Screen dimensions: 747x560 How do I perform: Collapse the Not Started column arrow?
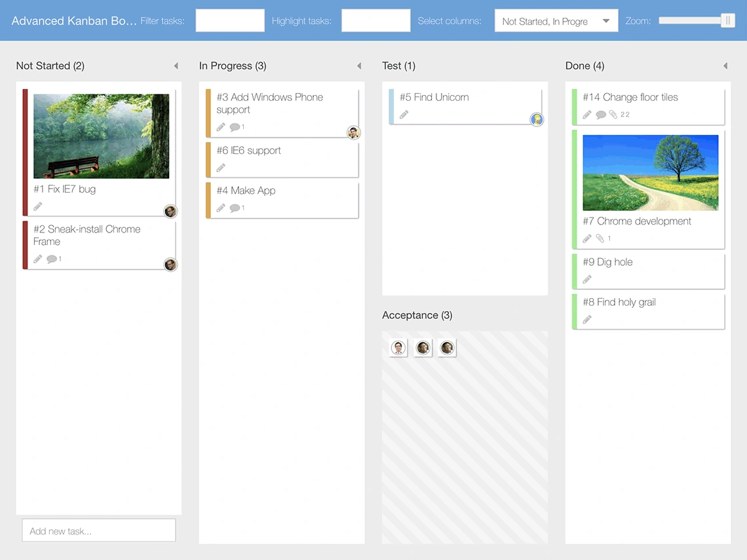pos(176,65)
